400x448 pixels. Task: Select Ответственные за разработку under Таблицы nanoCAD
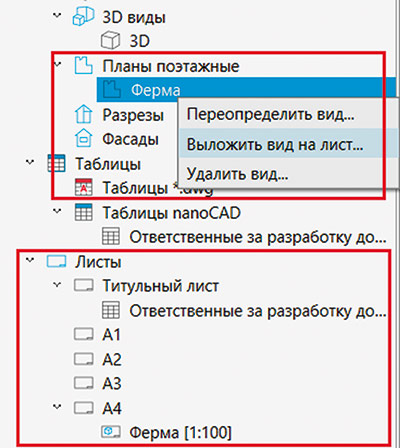click(x=258, y=237)
